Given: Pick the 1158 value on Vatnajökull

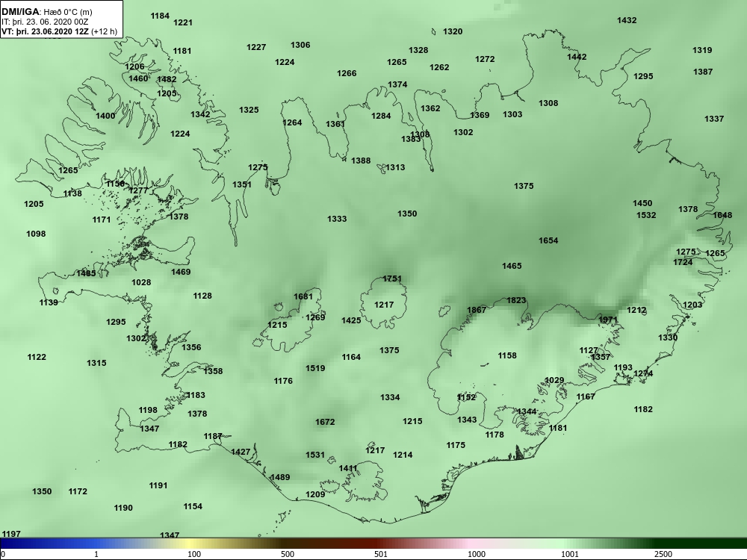Looking at the screenshot, I should click(507, 355).
